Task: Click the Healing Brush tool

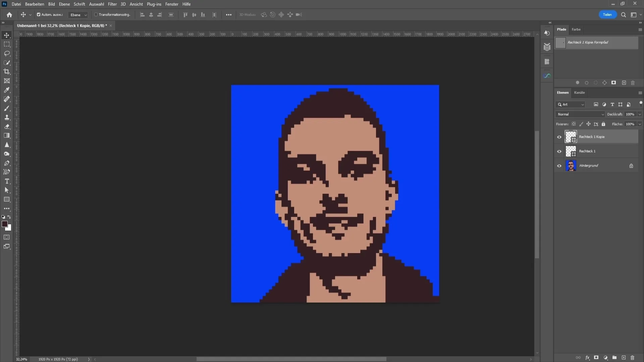Action: click(7, 99)
